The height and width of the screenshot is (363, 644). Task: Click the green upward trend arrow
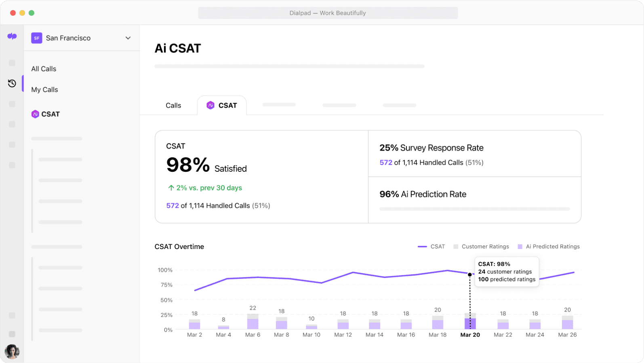pyautogui.click(x=171, y=188)
